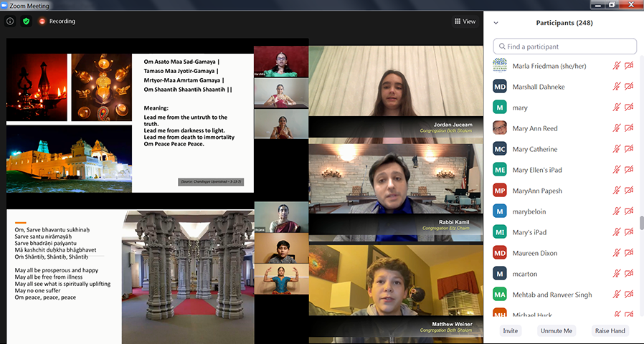Click Marla Friedman's muted microphone icon
Image resolution: width=644 pixels, height=344 pixels.
click(x=616, y=66)
